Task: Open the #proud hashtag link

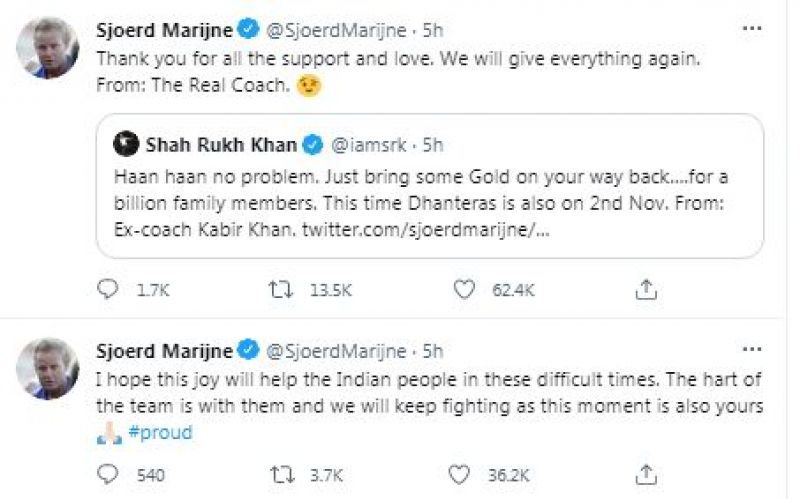Action: [x=160, y=433]
